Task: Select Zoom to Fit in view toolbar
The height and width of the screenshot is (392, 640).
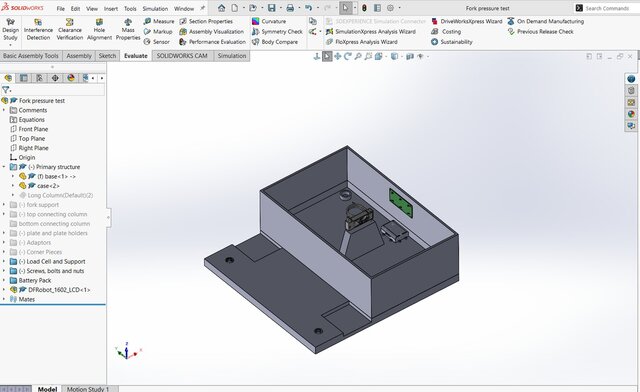Action: click(358, 56)
